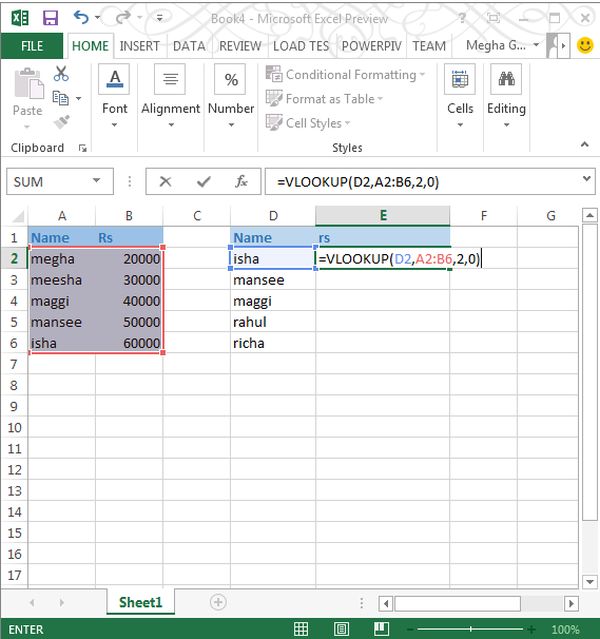
Task: Open Customize Quick Access Toolbar dropdown
Action: click(159, 18)
